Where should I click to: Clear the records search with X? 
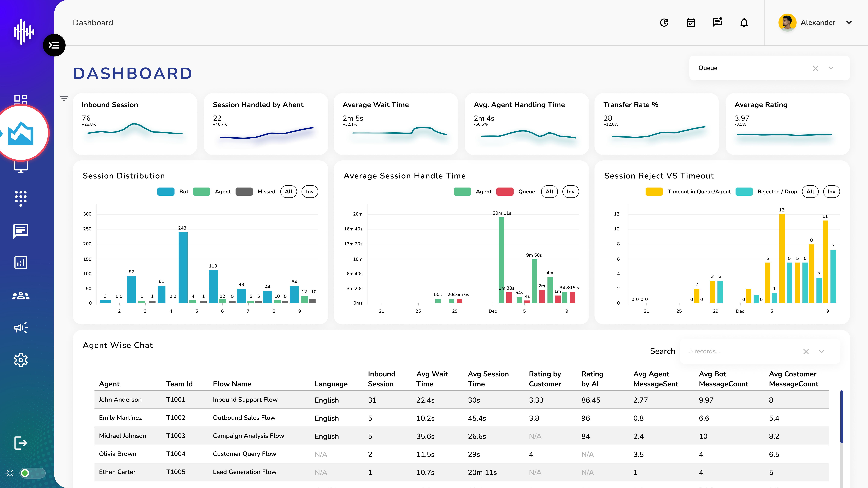click(806, 351)
